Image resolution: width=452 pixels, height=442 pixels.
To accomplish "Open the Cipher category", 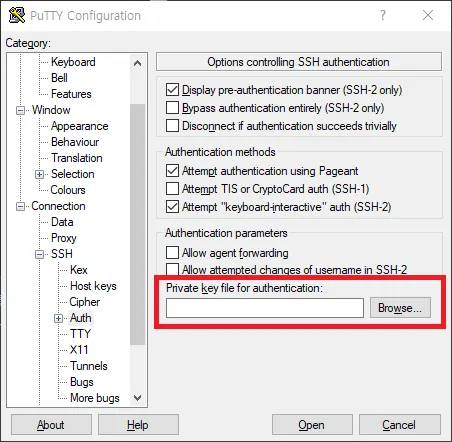I will point(85,302).
